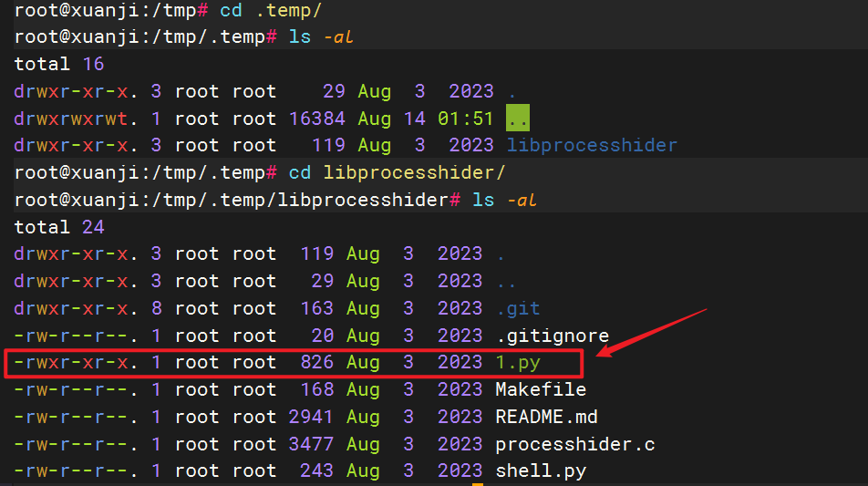This screenshot has width=868, height=486.
Task: Click the 'total 16' line
Action: [x=58, y=64]
